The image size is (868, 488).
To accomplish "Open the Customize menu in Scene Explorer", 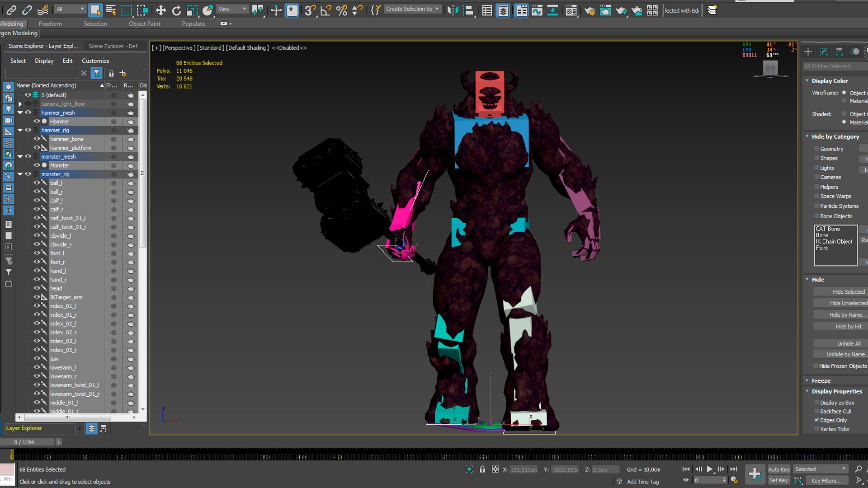I will (x=95, y=61).
